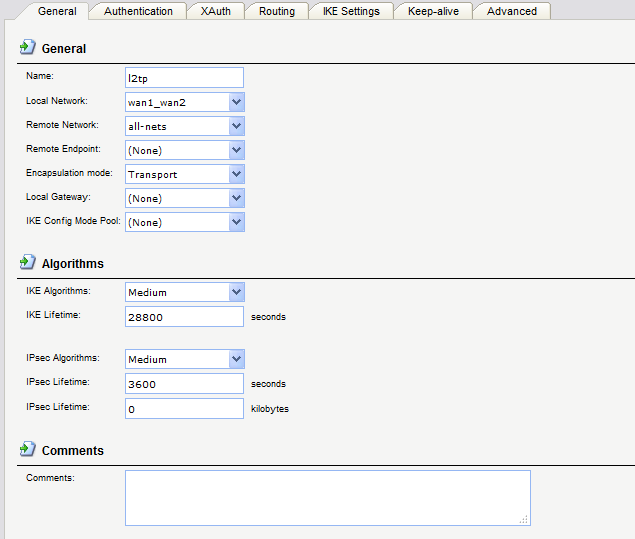
Task: Click the General section header icon
Action: pyautogui.click(x=28, y=48)
